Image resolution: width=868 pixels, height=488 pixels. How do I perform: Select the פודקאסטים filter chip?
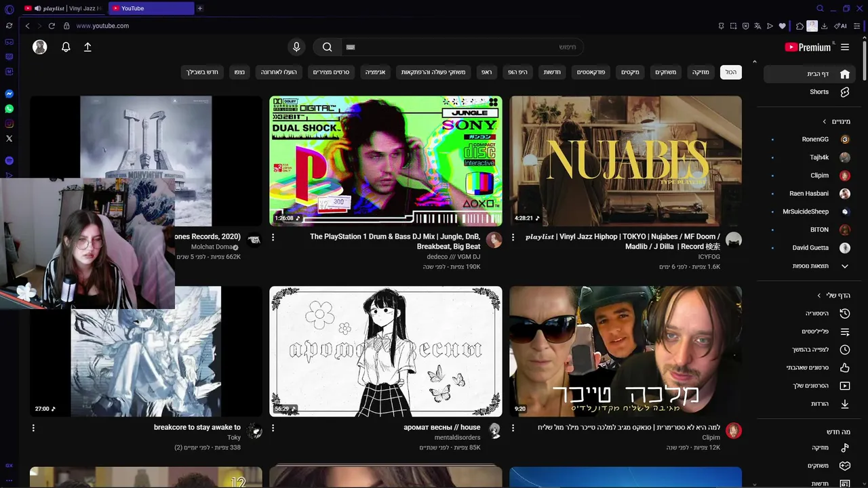click(x=591, y=72)
